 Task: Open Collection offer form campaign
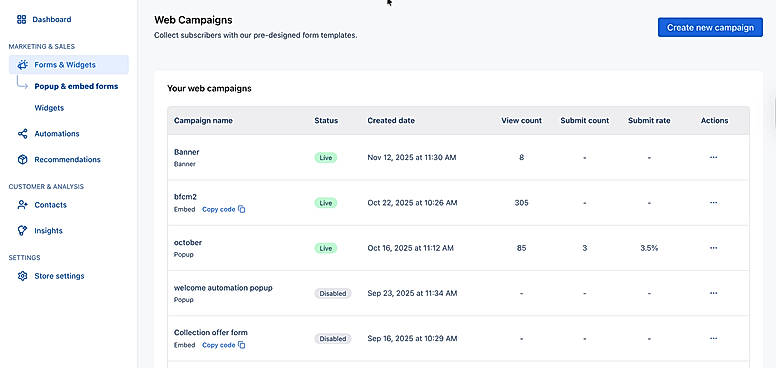[211, 332]
